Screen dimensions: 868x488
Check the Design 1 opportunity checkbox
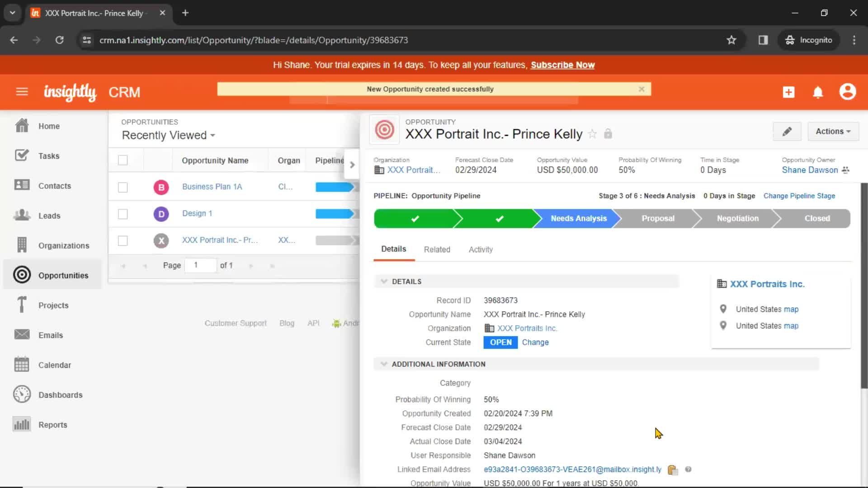pos(123,213)
